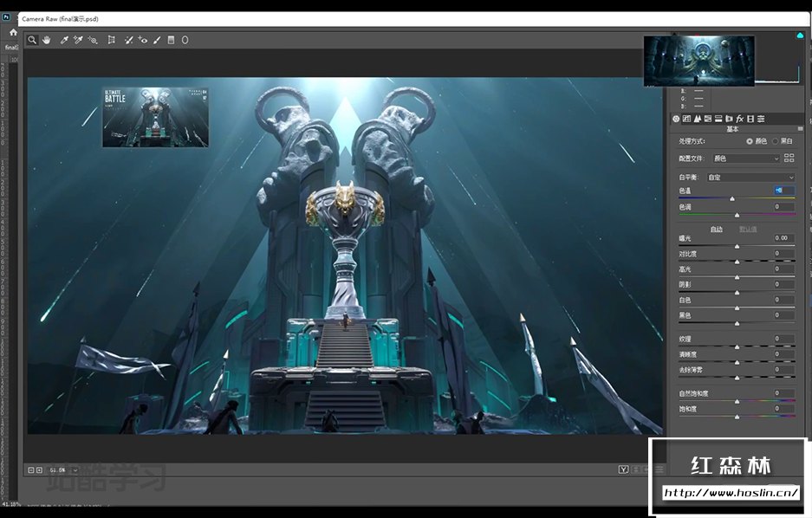The image size is (812, 518).
Task: Open the Basic panel tab icon
Action: pyautogui.click(x=676, y=119)
